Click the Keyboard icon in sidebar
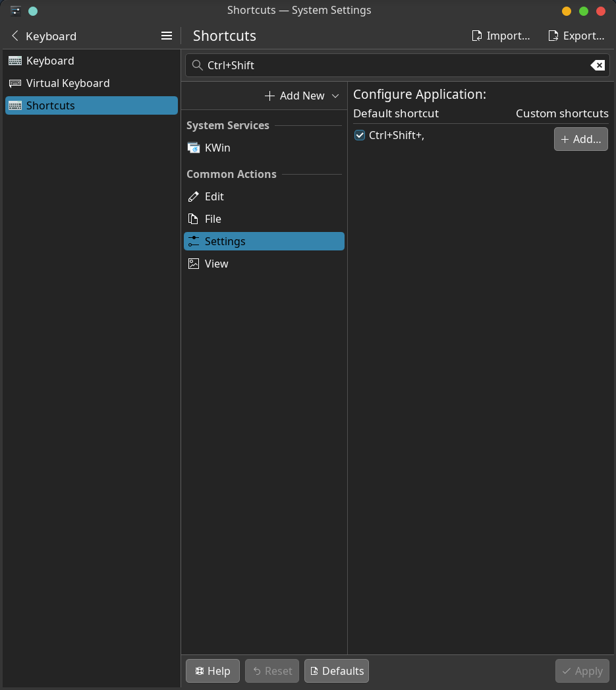The height and width of the screenshot is (690, 616). [x=15, y=61]
